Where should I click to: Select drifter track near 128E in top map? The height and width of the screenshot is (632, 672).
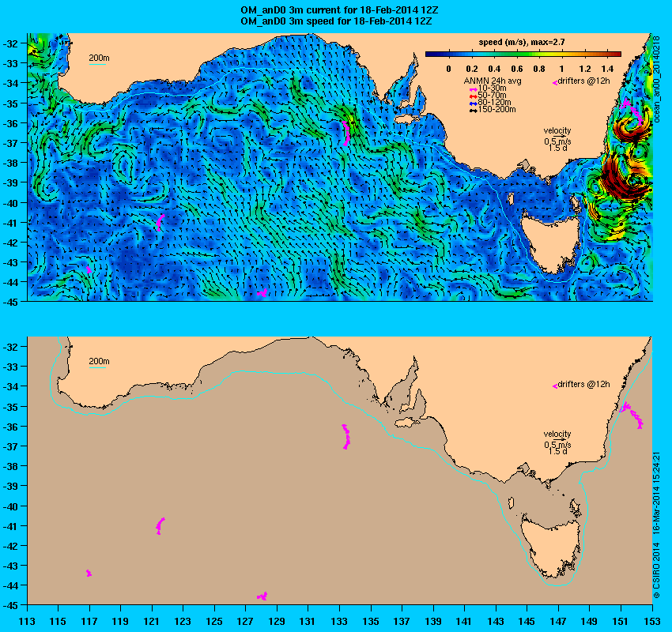[x=262, y=293]
